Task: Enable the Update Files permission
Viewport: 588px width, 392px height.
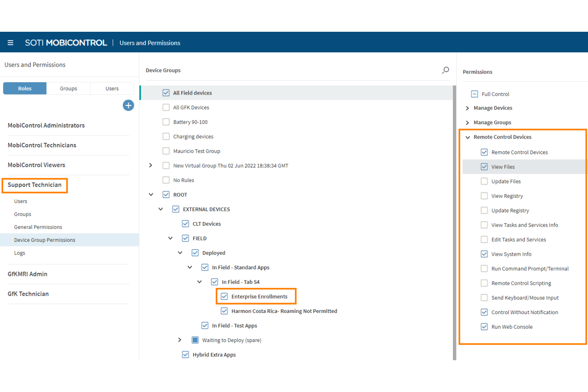Action: [x=484, y=181]
